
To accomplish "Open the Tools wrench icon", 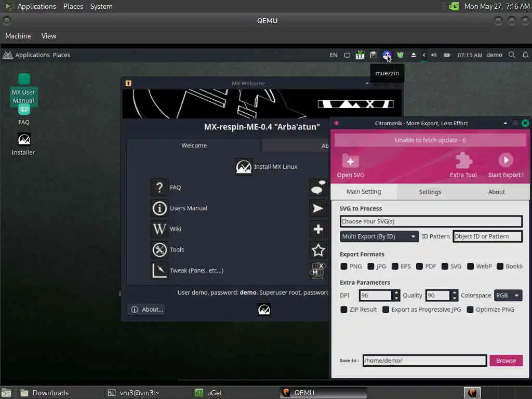I will (159, 250).
